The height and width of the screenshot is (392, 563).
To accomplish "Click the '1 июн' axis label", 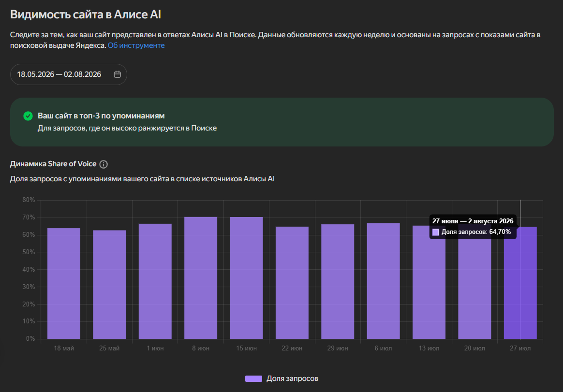I will click(x=155, y=348).
